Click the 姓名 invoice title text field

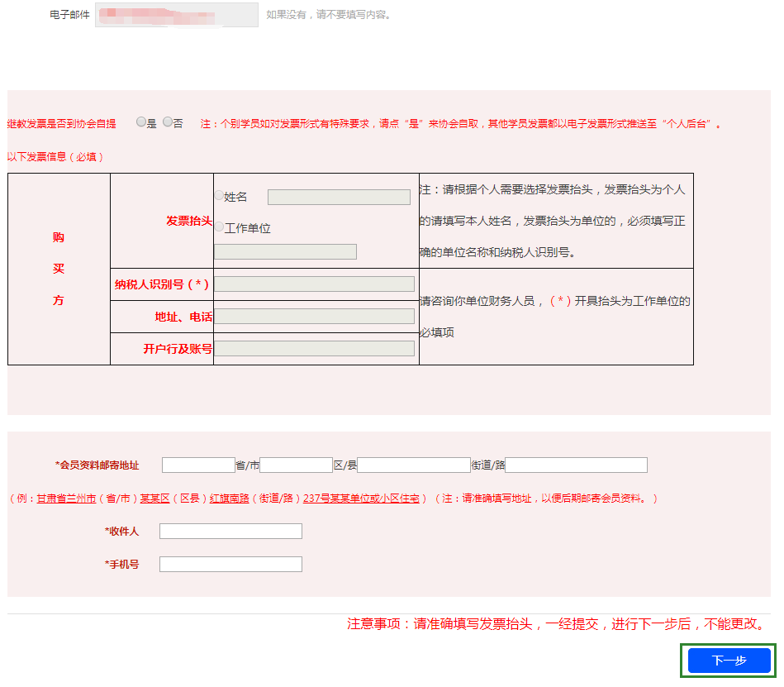(x=339, y=197)
